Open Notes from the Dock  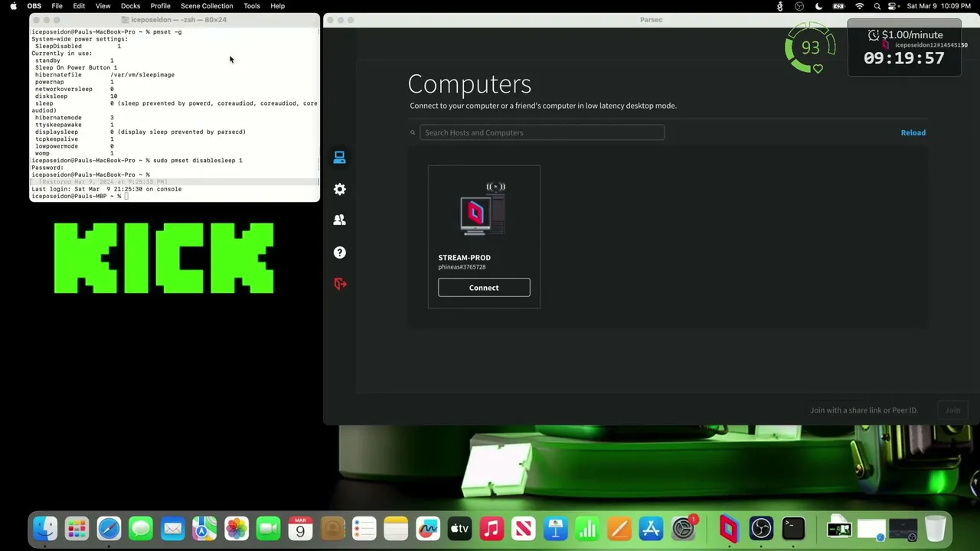click(396, 529)
